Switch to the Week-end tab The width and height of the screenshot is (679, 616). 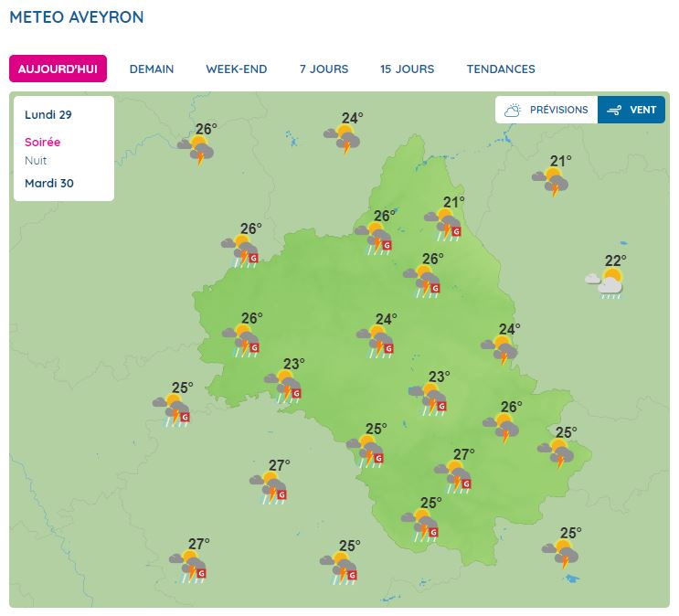(x=236, y=69)
